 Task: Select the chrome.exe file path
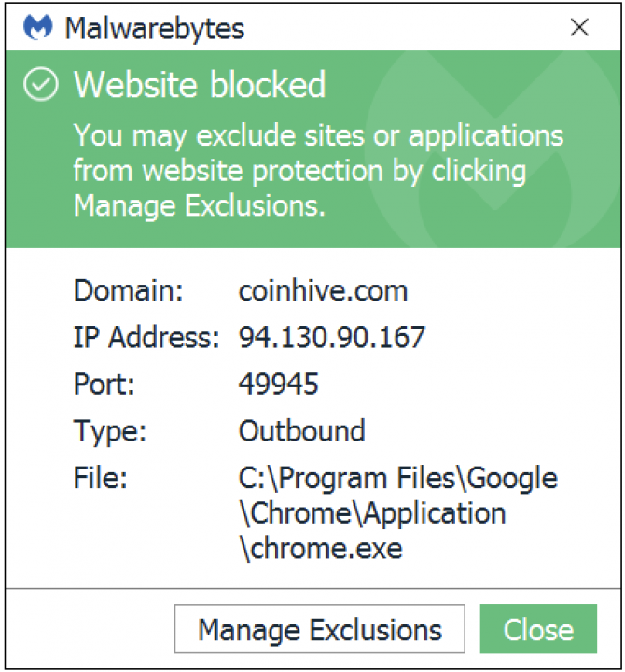[x=398, y=512]
